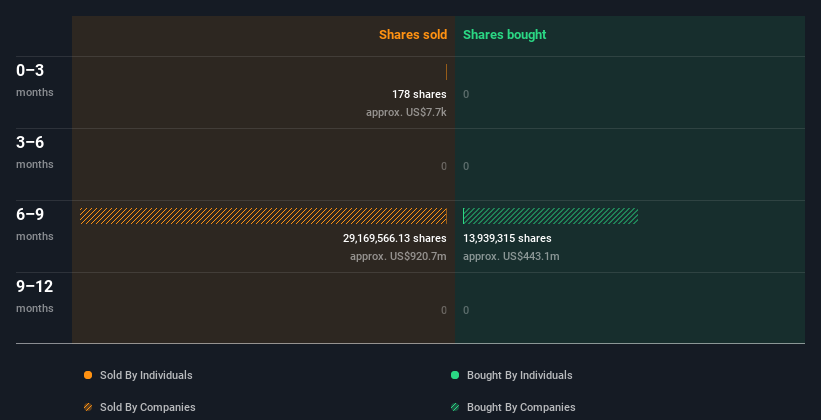Click the green Bought By Individuals legend dot

455,375
